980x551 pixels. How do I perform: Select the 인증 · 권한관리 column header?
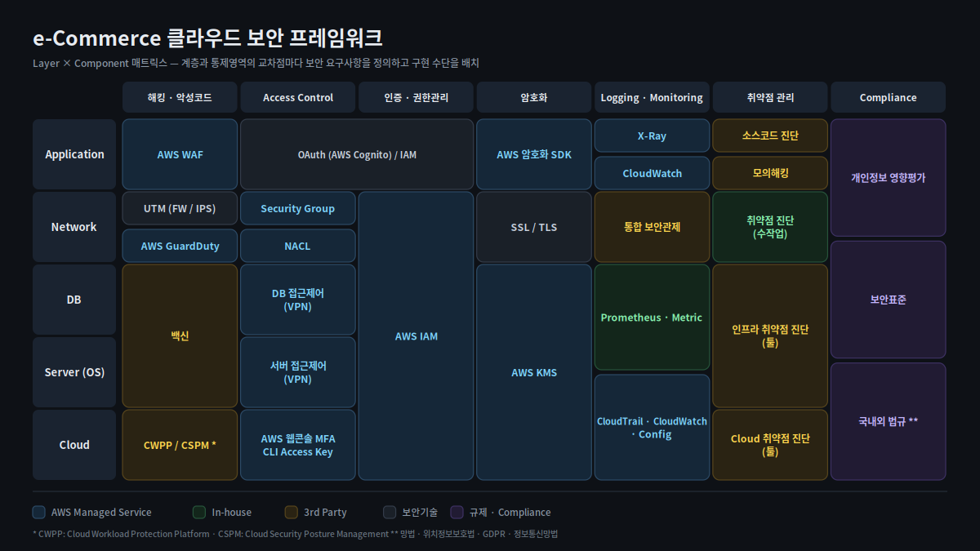coord(416,97)
